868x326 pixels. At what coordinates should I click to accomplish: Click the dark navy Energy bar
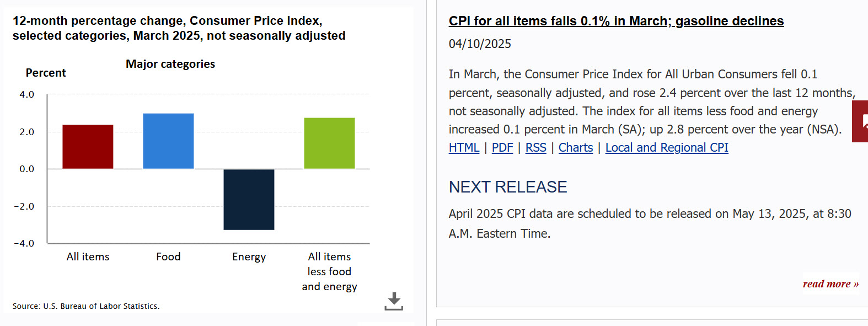tap(249, 199)
